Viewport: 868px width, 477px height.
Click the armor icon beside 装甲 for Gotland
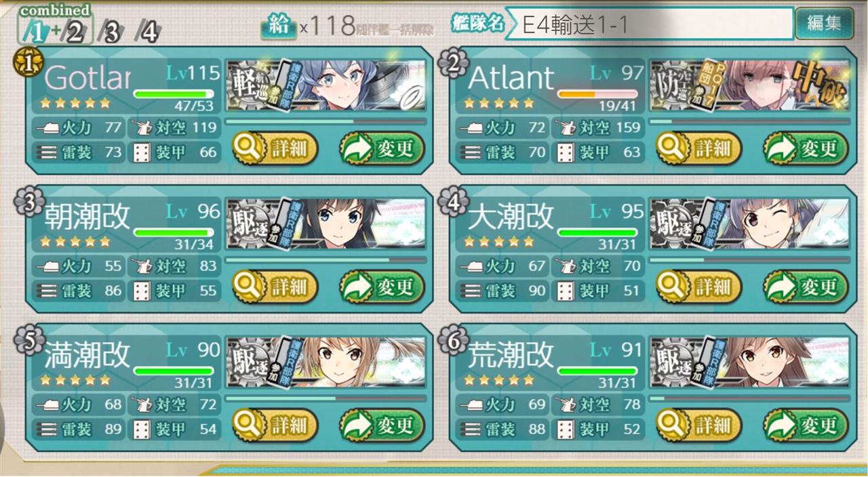click(x=141, y=152)
